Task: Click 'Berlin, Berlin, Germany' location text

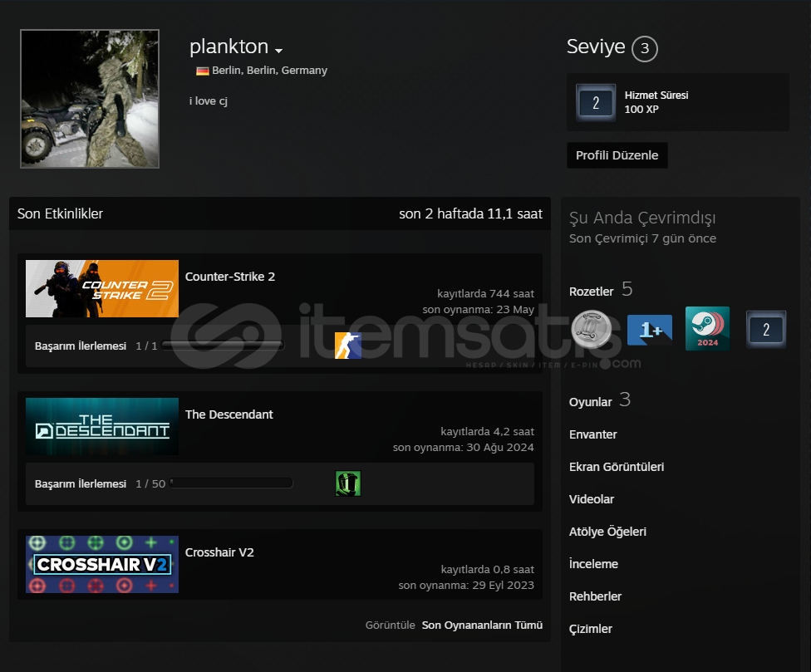Action: point(269,71)
